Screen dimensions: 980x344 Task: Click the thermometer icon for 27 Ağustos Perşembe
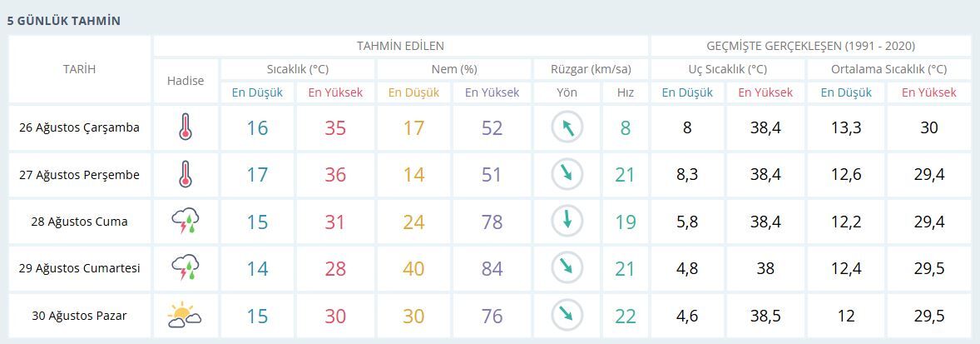coord(185,174)
